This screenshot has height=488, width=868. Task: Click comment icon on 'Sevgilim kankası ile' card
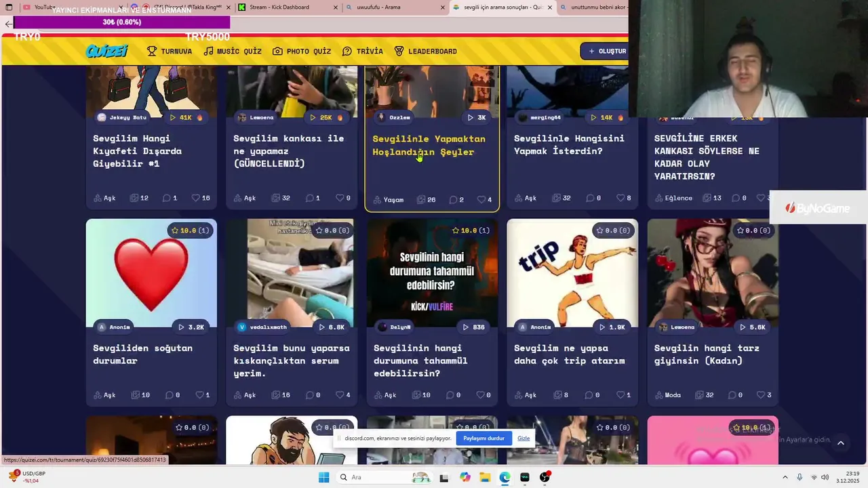(309, 198)
